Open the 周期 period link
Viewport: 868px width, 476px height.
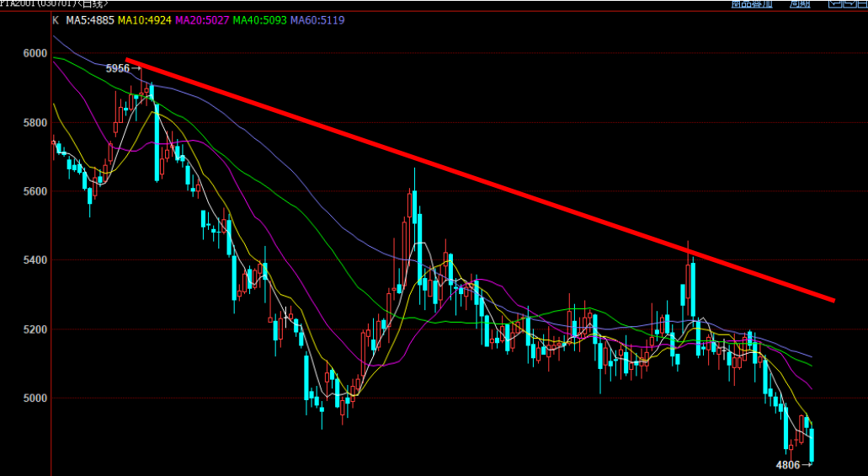[x=800, y=3]
